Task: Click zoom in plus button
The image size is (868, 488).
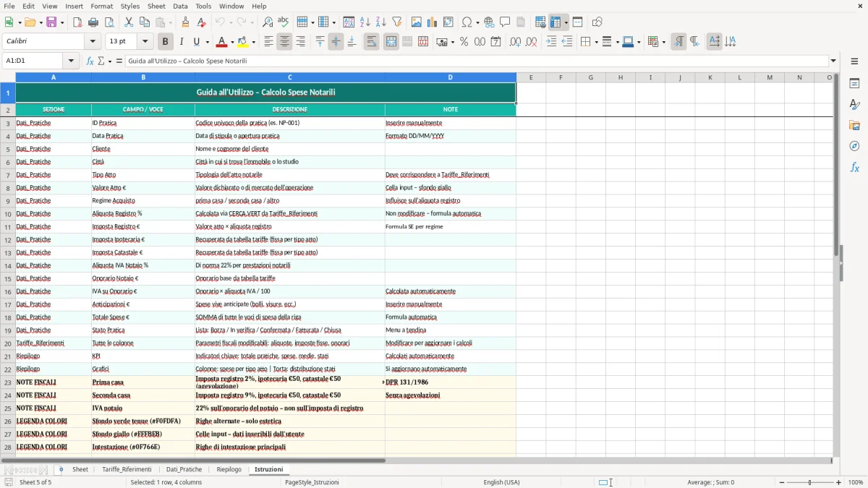Action: click(x=838, y=482)
